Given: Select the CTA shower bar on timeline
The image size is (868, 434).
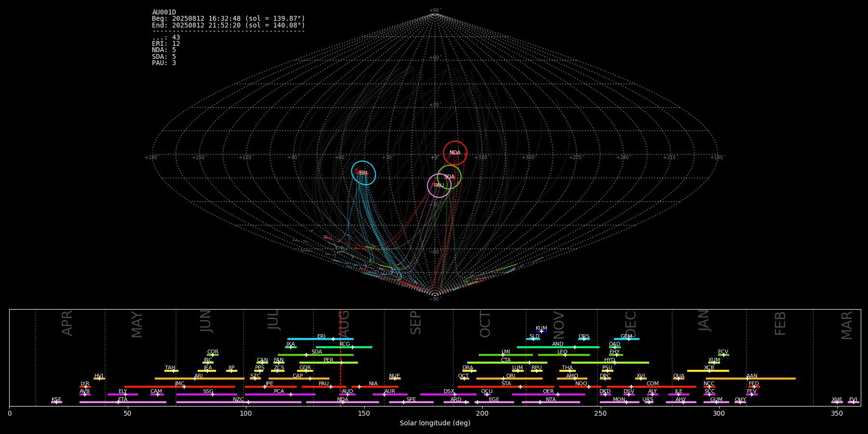Looking at the screenshot, I should click(507, 363).
